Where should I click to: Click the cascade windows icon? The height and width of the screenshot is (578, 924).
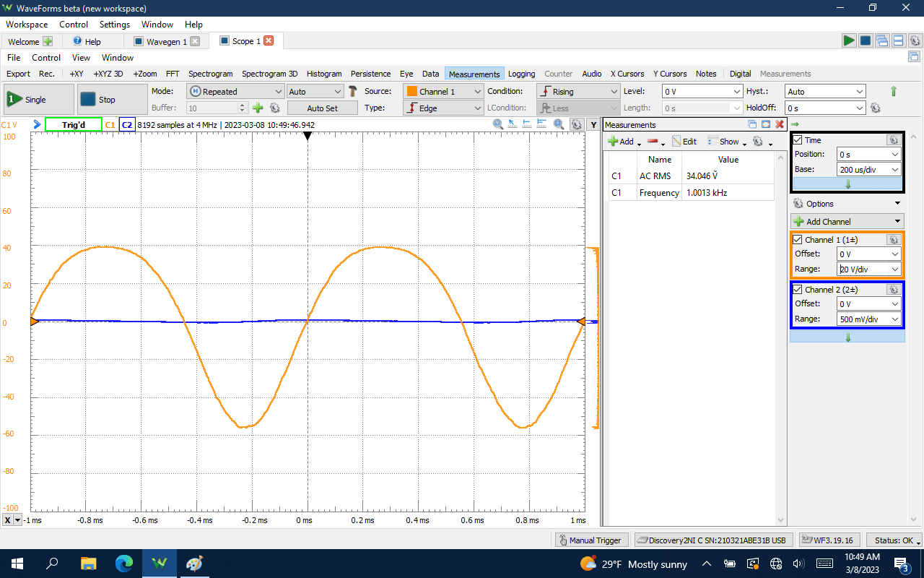click(882, 40)
